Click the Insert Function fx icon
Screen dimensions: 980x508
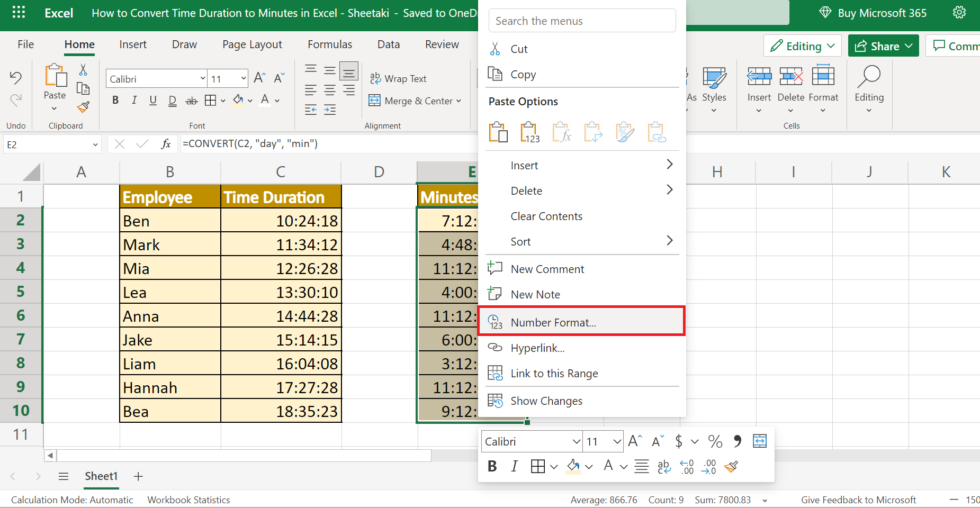click(x=166, y=144)
